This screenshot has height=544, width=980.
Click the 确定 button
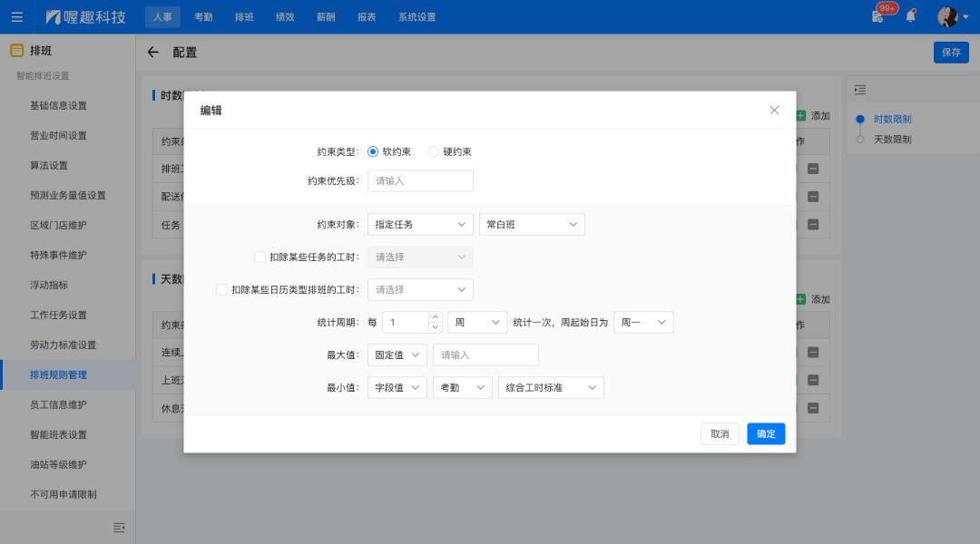(766, 433)
